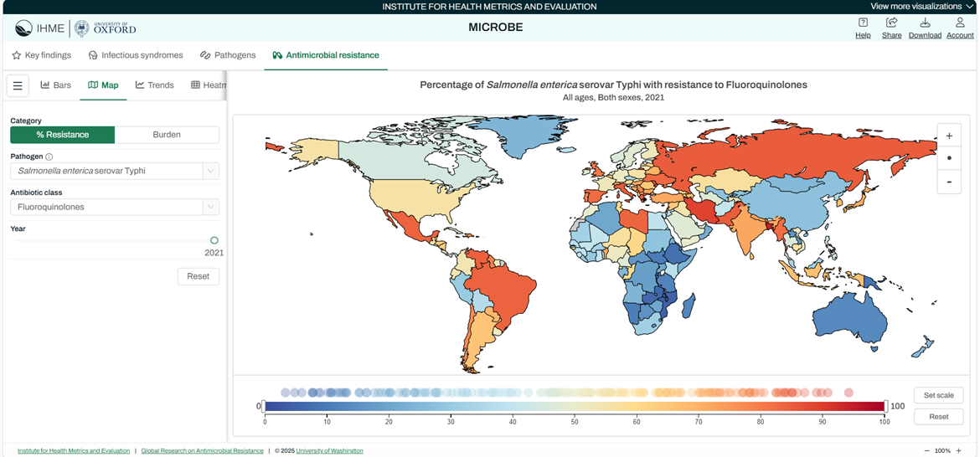The height and width of the screenshot is (457, 980).
Task: Toggle the hamburger sidebar menu button
Action: tap(18, 85)
